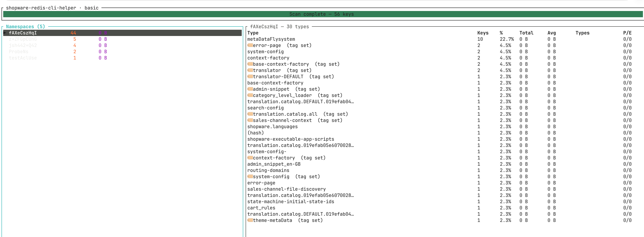644x237 pixels.
Task: Click the tag icon next to theme-metaData
Action: tap(250, 220)
